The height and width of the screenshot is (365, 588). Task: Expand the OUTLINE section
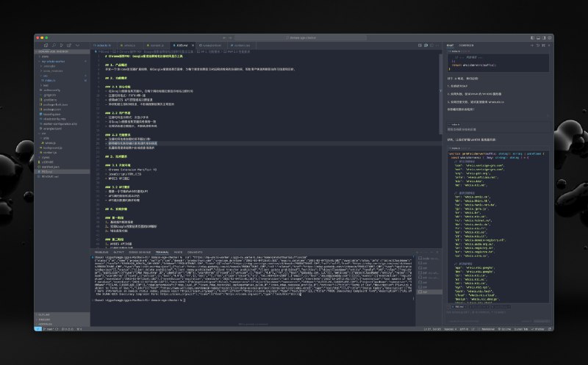coord(62,314)
